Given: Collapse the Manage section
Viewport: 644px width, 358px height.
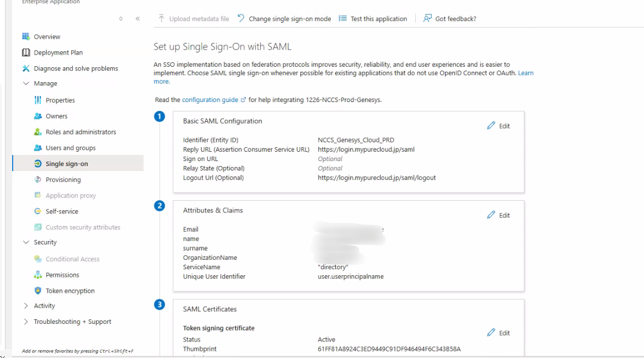Looking at the screenshot, I should [x=26, y=83].
